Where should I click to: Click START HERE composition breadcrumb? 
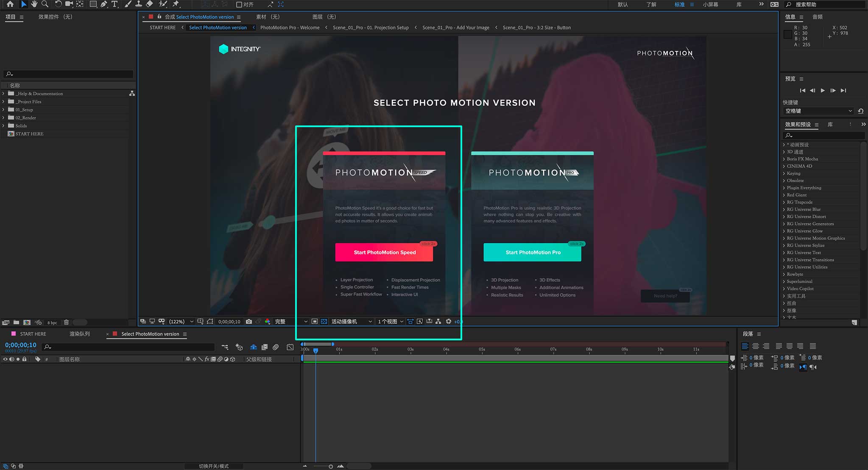pyautogui.click(x=162, y=28)
